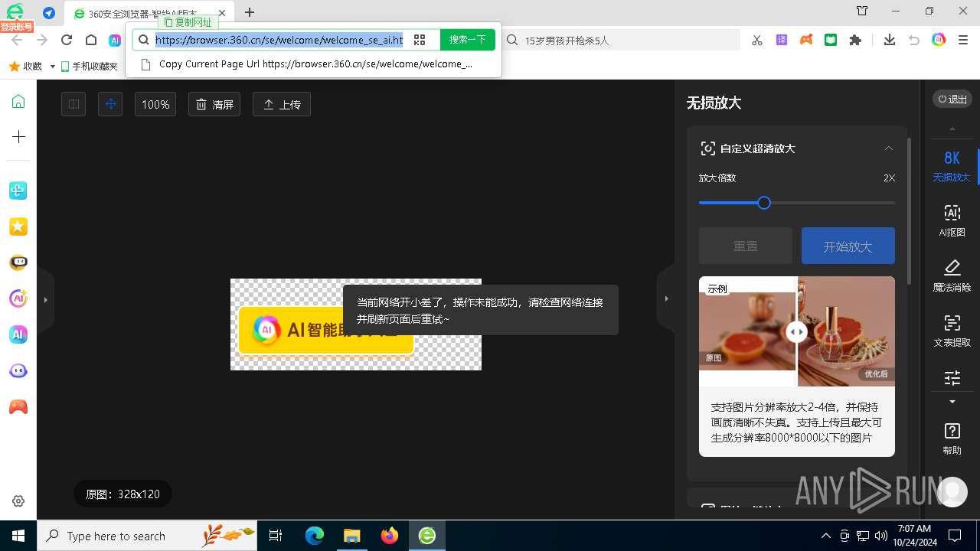Click the QR code icon in the address bar
Image resolution: width=980 pixels, height=551 pixels.
[x=420, y=40]
